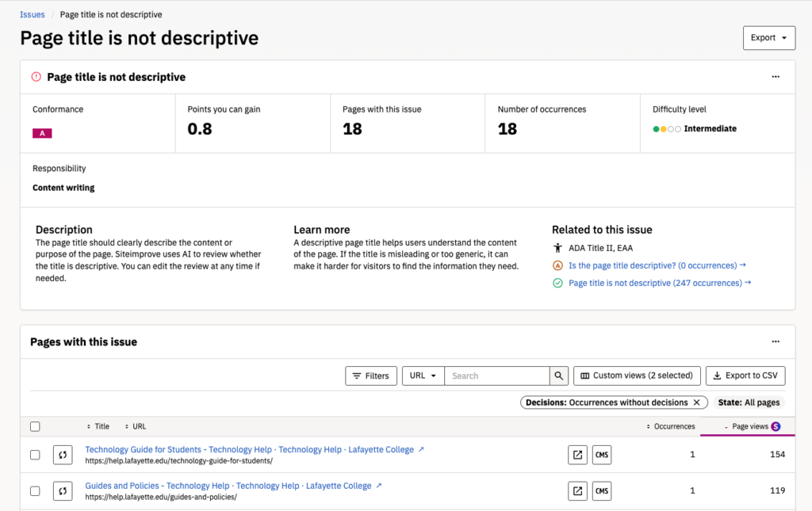Image resolution: width=812 pixels, height=511 pixels.
Task: Click the accessibility person icon next to ADA Title II
Action: click(557, 248)
